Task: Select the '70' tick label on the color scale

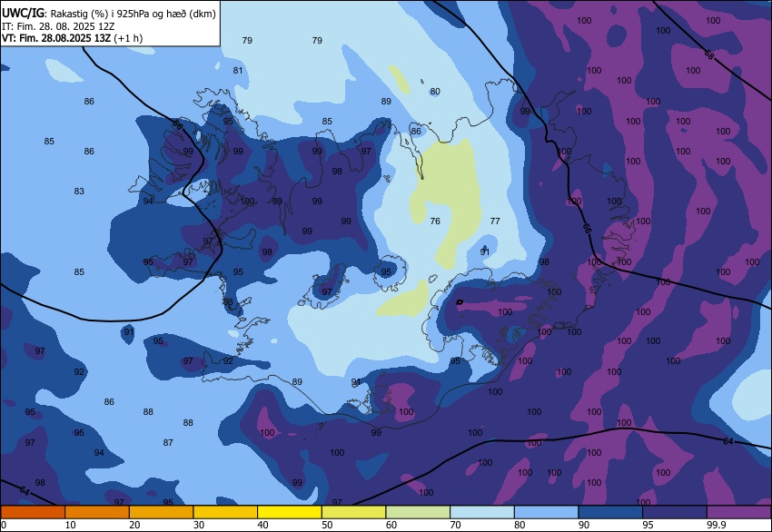Action: 455,525
